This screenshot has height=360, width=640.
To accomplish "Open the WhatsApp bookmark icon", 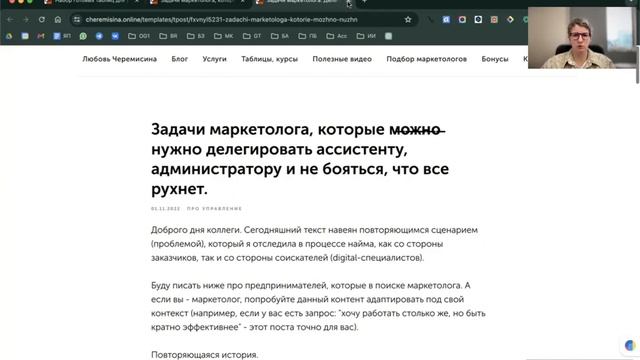I will [x=83, y=36].
